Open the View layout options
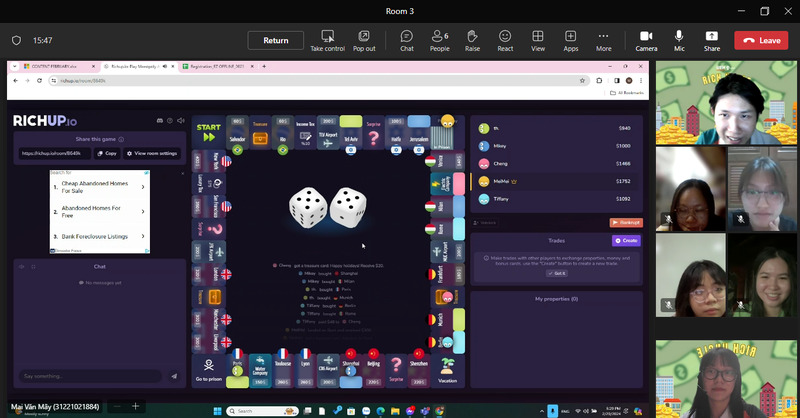Screen dimensions: 800x418 538,41
